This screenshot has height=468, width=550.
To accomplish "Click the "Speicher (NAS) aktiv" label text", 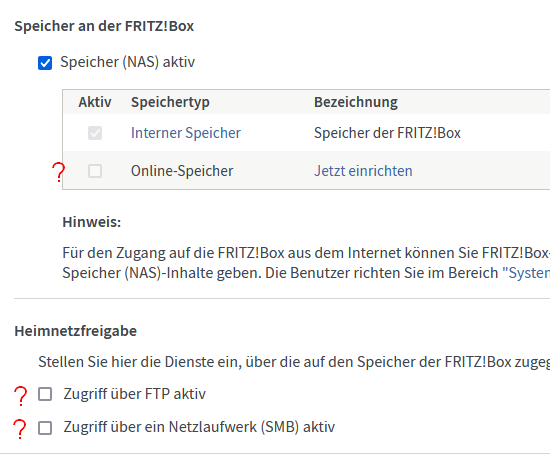I will point(127,62).
